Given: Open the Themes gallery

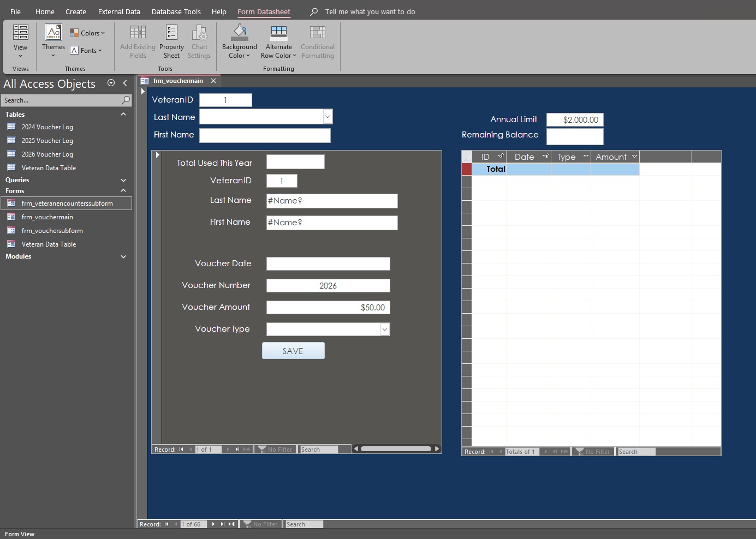Looking at the screenshot, I should pyautogui.click(x=53, y=41).
